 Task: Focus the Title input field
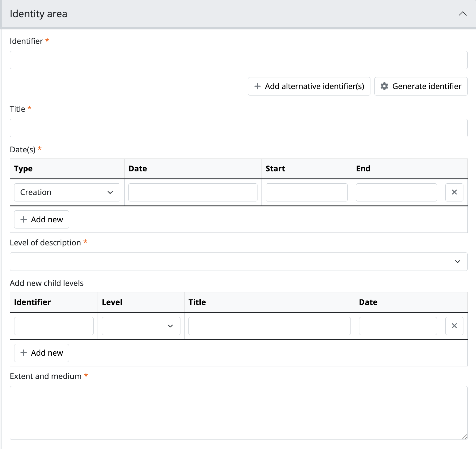238,128
